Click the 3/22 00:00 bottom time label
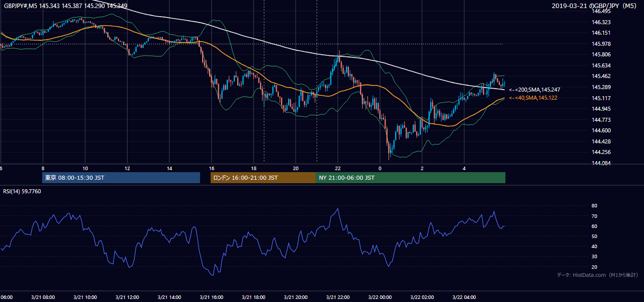The width and height of the screenshot is (644, 302). [380, 297]
